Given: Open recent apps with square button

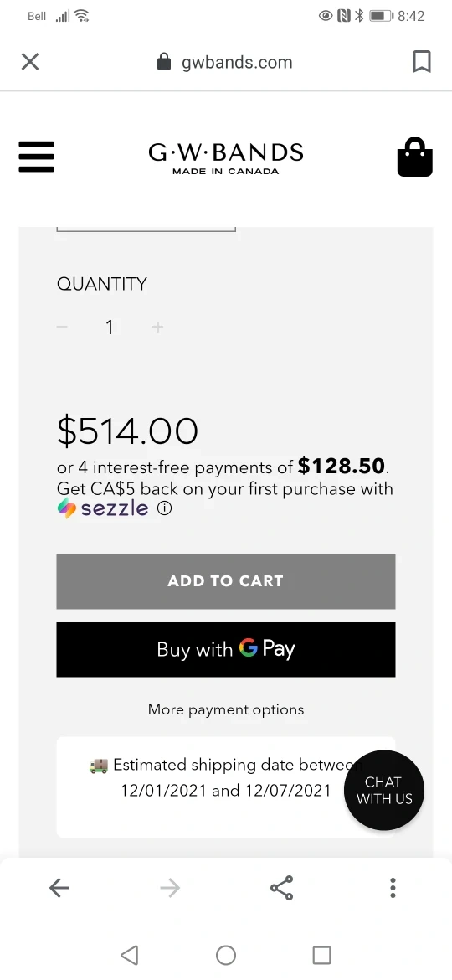Looking at the screenshot, I should 321,955.
